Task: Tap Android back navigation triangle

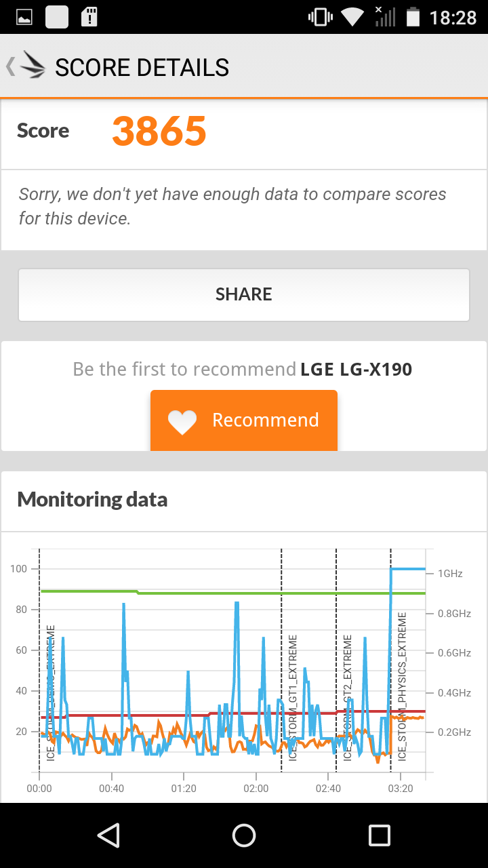Action: pos(108,835)
